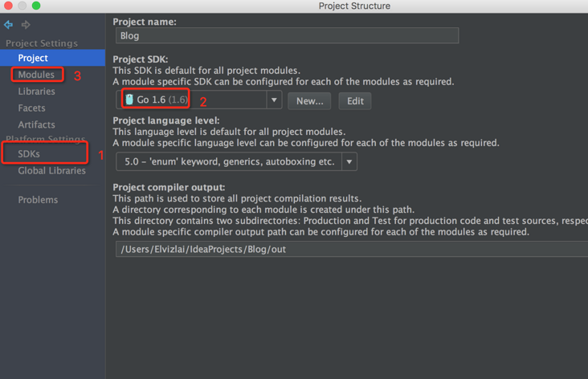This screenshot has height=379, width=588.
Task: Click the New... SDK button
Action: pos(309,101)
